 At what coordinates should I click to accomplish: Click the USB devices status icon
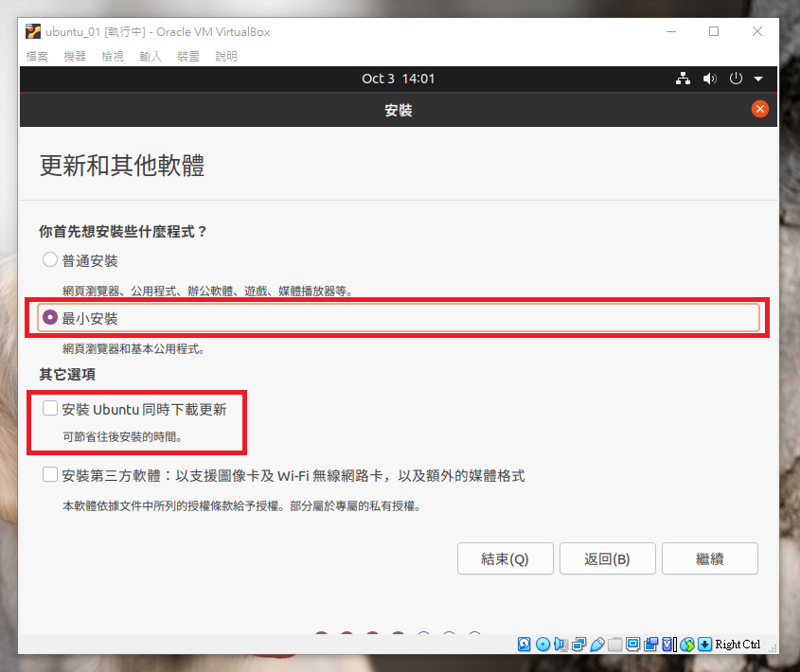597,645
